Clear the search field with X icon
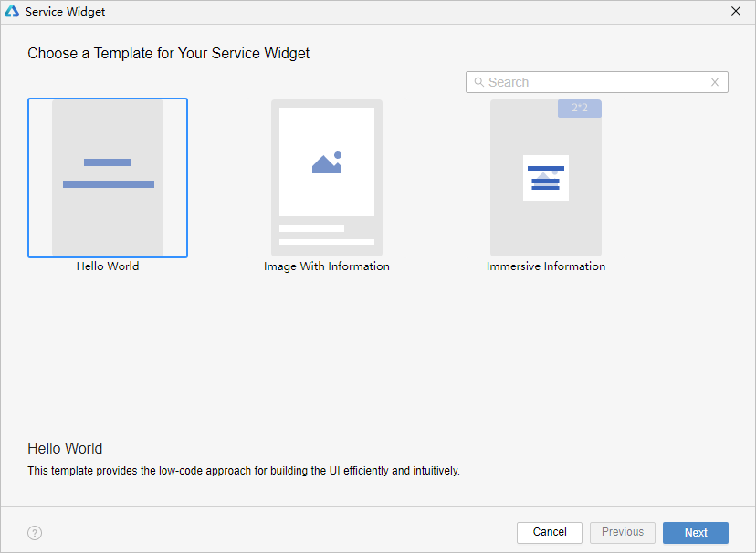This screenshot has height=553, width=756. click(715, 82)
